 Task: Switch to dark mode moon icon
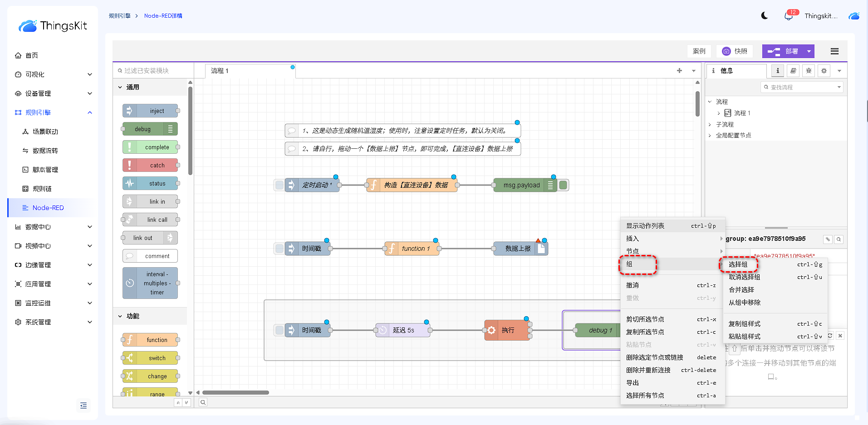765,16
